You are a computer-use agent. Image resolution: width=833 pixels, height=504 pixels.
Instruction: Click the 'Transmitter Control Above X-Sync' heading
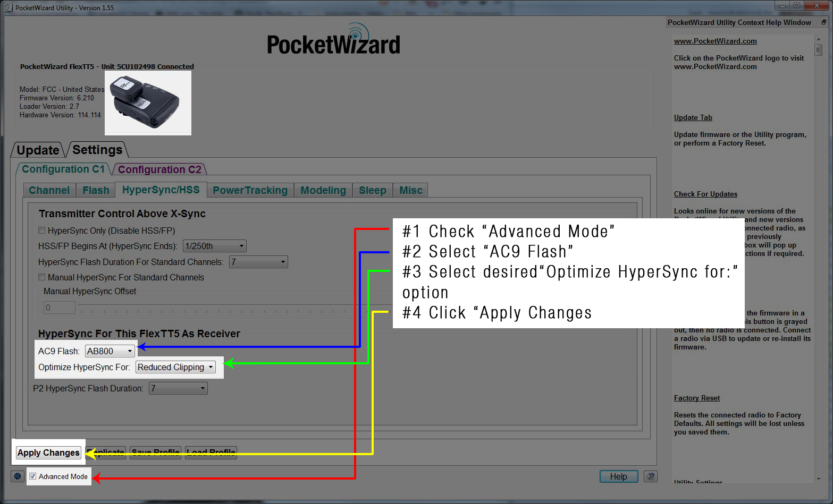coord(122,213)
